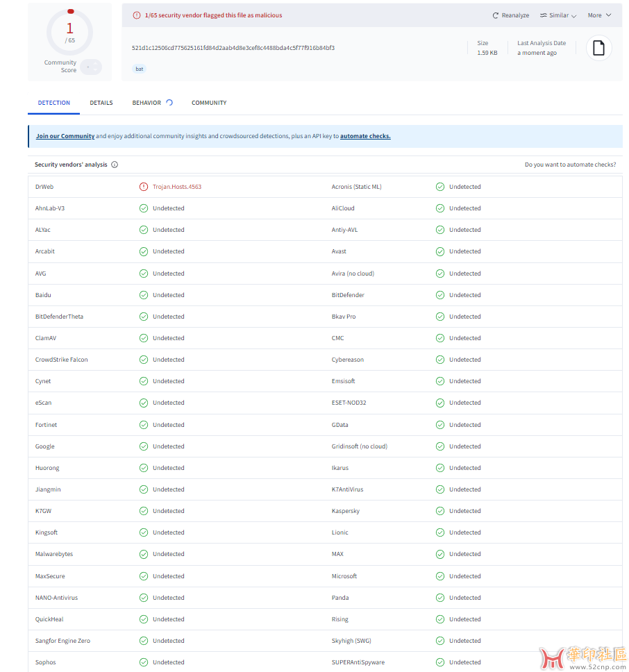Open the More dropdown menu
This screenshot has height=672, width=629.
tap(599, 15)
